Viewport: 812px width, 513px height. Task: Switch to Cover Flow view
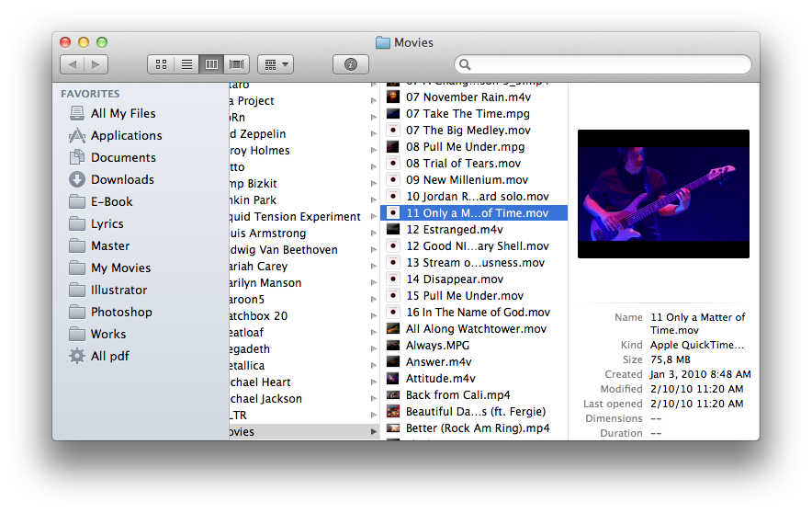237,64
